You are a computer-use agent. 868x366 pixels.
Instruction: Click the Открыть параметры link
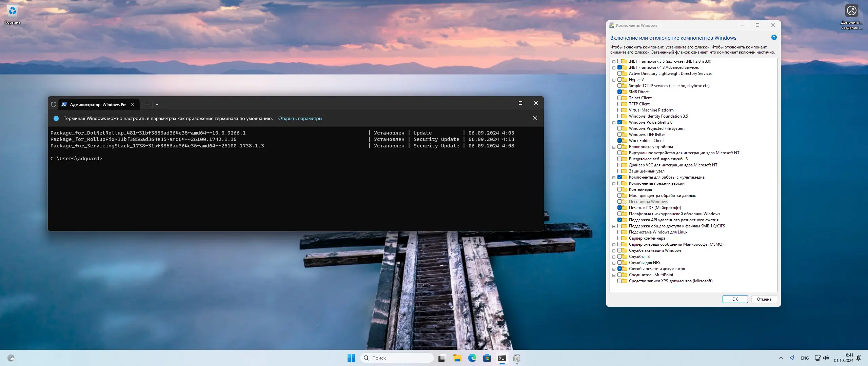300,118
